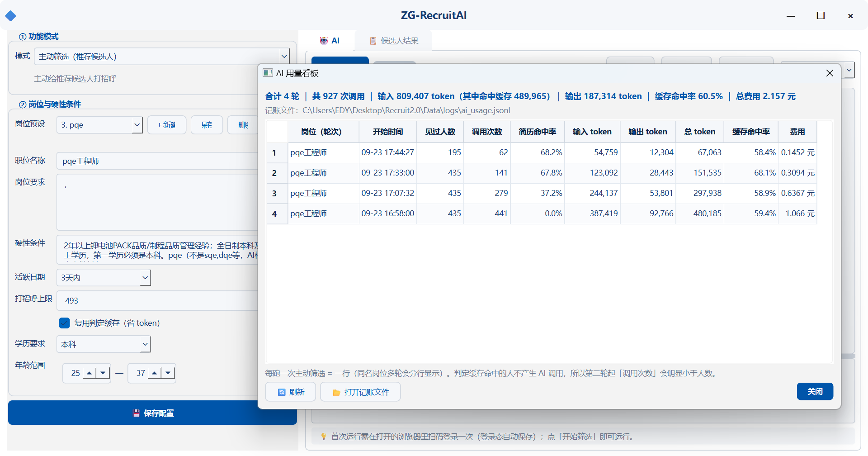Select row 1 header in usage table
This screenshot has height=456, width=868.
click(x=277, y=153)
